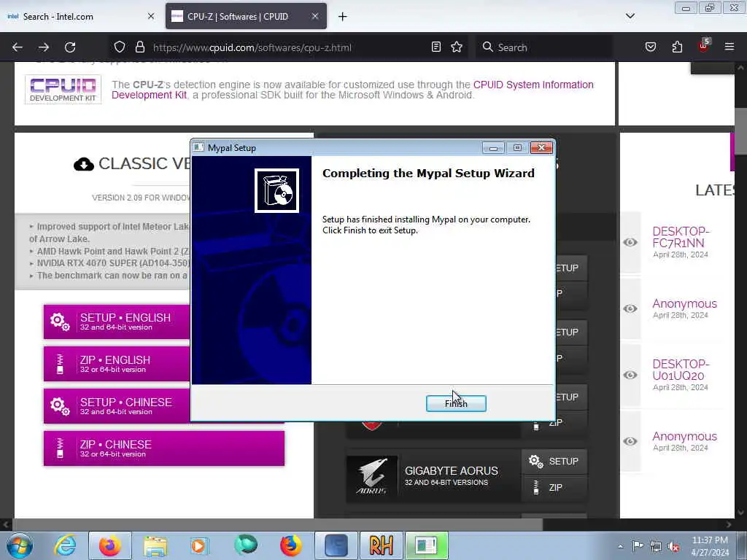
Task: Open RH application on taskbar
Action: coord(381,545)
